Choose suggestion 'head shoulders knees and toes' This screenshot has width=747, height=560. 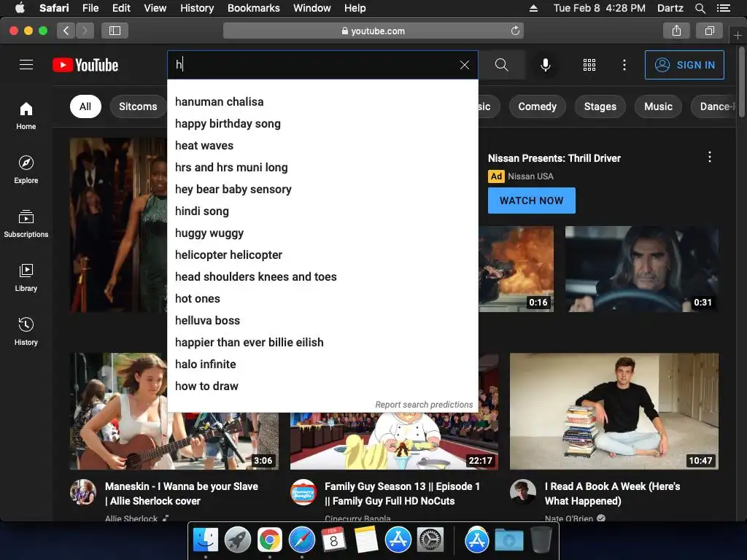pos(322,277)
